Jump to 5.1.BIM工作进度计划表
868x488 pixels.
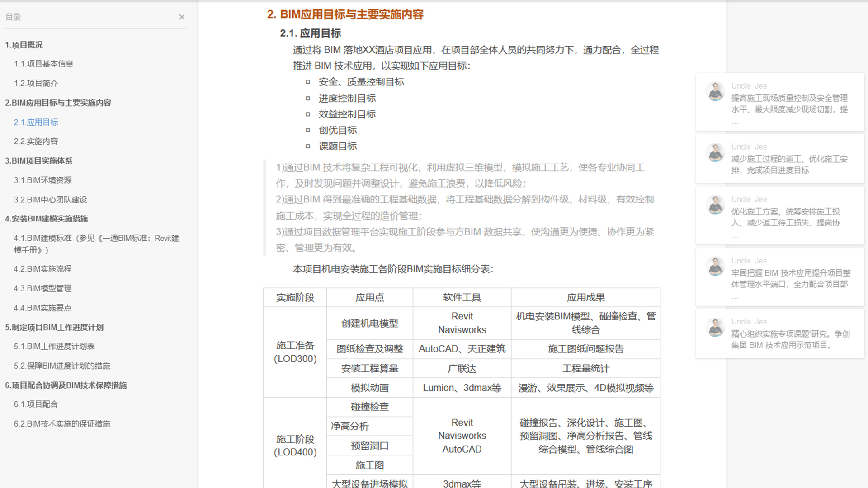click(x=54, y=347)
